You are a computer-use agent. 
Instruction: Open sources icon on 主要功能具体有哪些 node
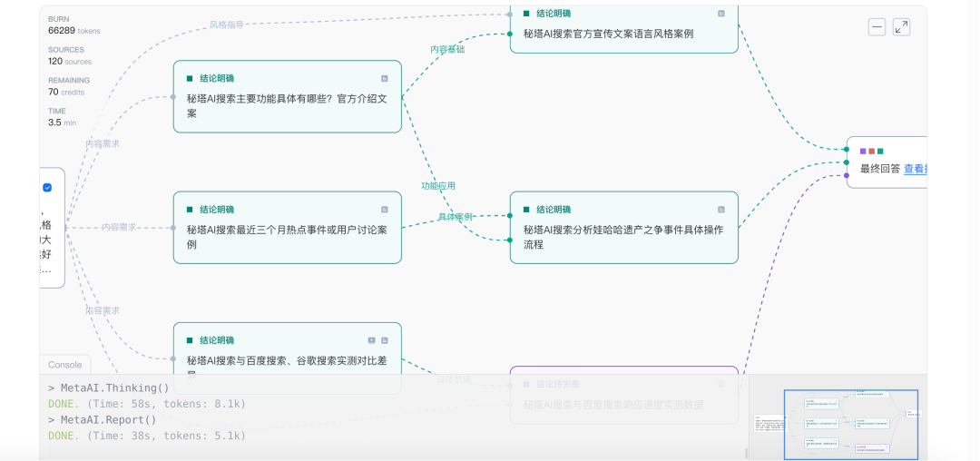(385, 79)
